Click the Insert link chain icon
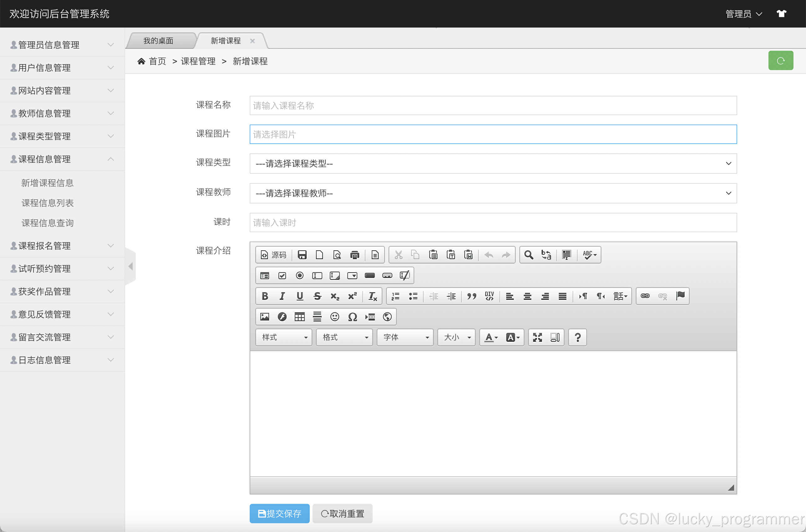This screenshot has height=532, width=806. [645, 296]
